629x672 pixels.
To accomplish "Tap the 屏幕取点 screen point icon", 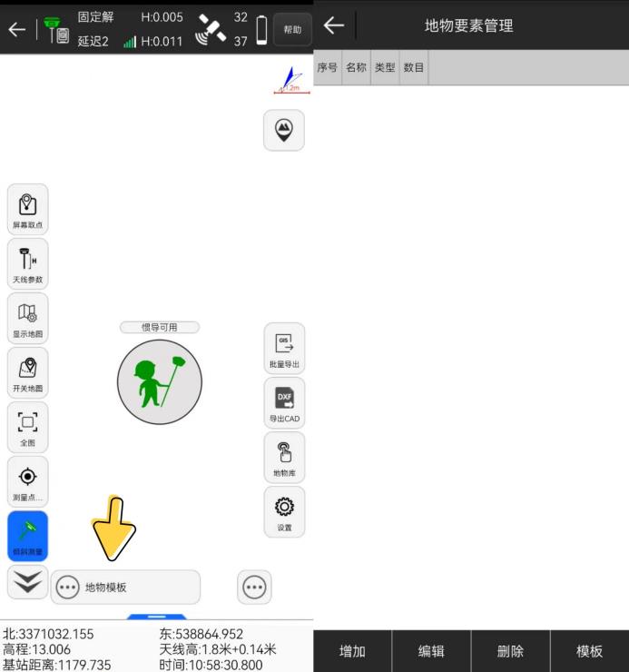I will coord(27,210).
